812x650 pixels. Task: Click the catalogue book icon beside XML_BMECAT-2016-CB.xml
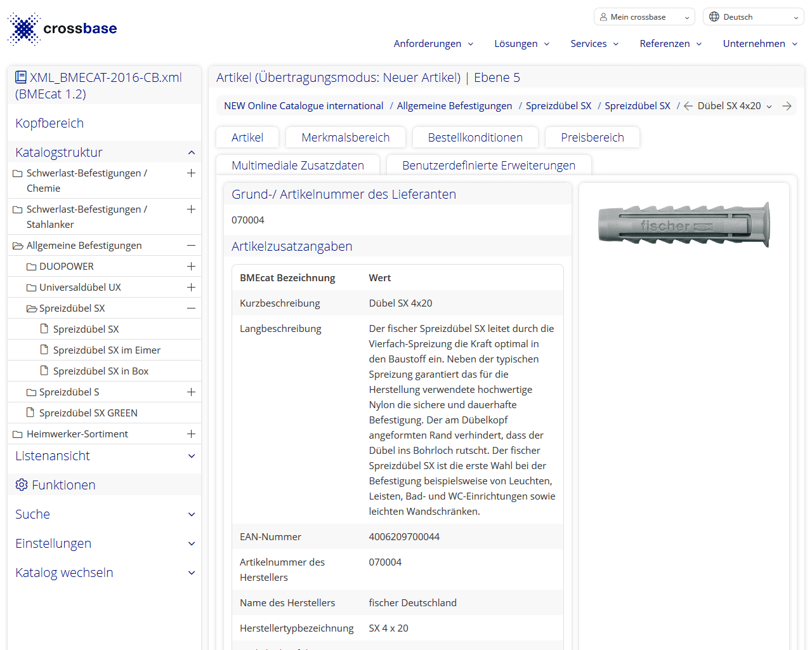21,77
